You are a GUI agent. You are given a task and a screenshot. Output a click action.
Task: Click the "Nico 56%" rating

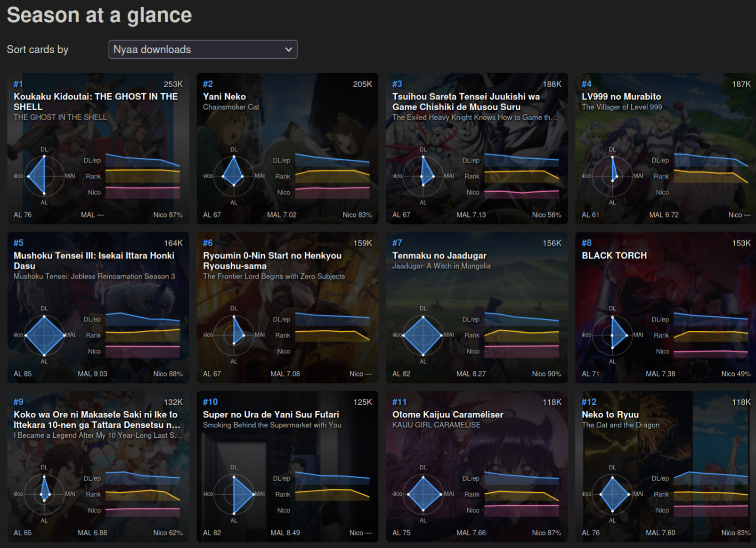coord(546,215)
